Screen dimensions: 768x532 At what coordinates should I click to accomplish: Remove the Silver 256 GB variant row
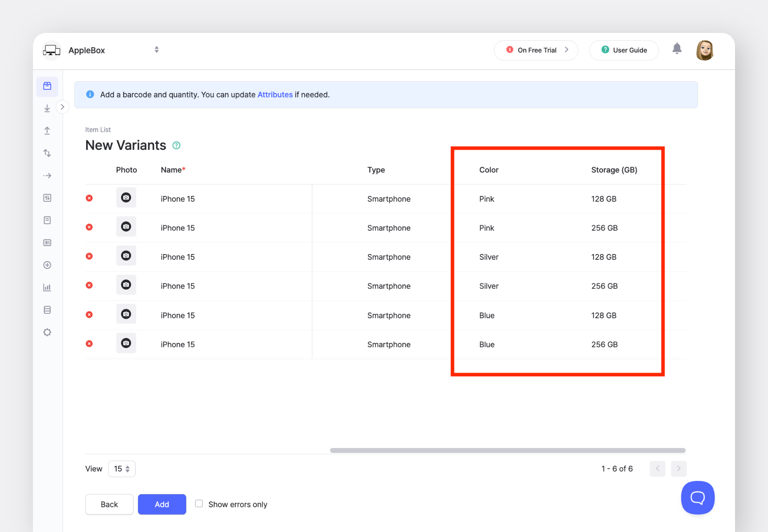(x=89, y=285)
